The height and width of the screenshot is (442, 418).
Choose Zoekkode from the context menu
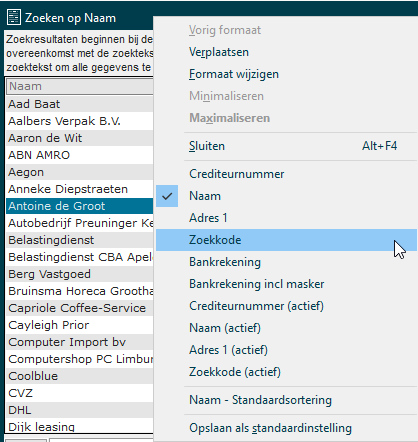[x=286, y=240]
